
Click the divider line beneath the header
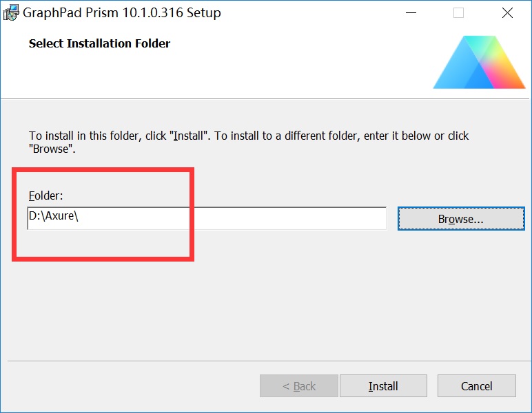tap(266, 99)
